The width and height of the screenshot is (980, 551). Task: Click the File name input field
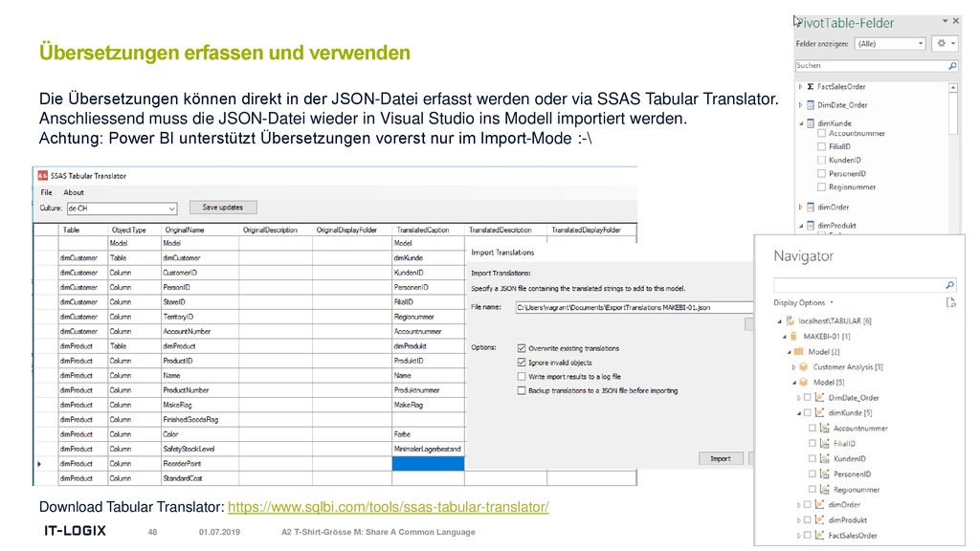pyautogui.click(x=634, y=307)
